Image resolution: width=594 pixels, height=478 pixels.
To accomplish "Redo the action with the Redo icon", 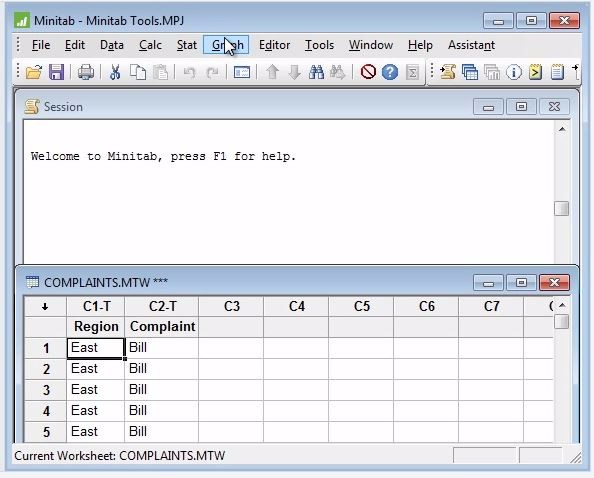I will 212,72.
